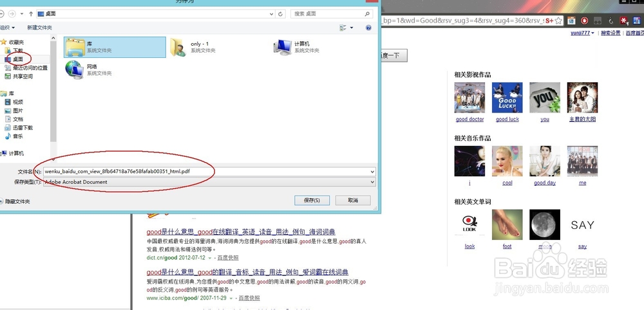Click the navigation pane scroll up arrow

(53, 38)
